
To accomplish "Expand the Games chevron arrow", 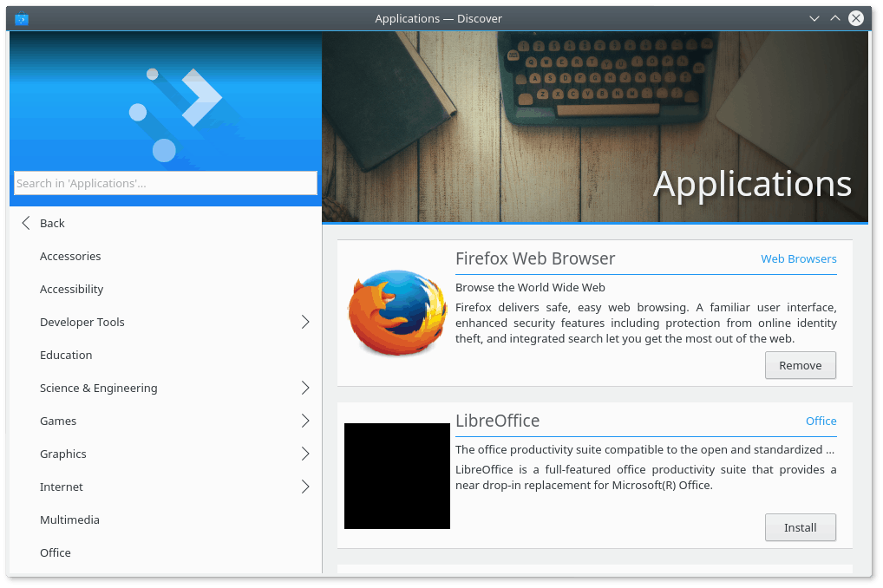I will coord(305,421).
